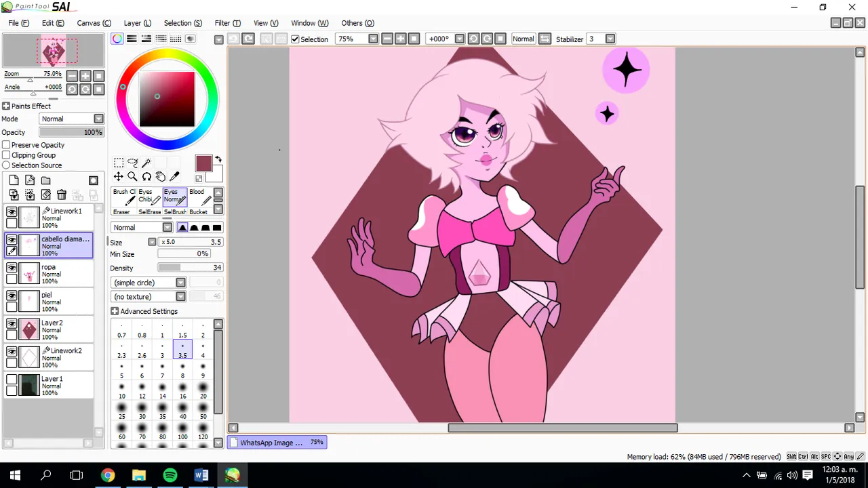This screenshot has width=868, height=488.
Task: Create a new linework layer
Action: click(x=30, y=180)
